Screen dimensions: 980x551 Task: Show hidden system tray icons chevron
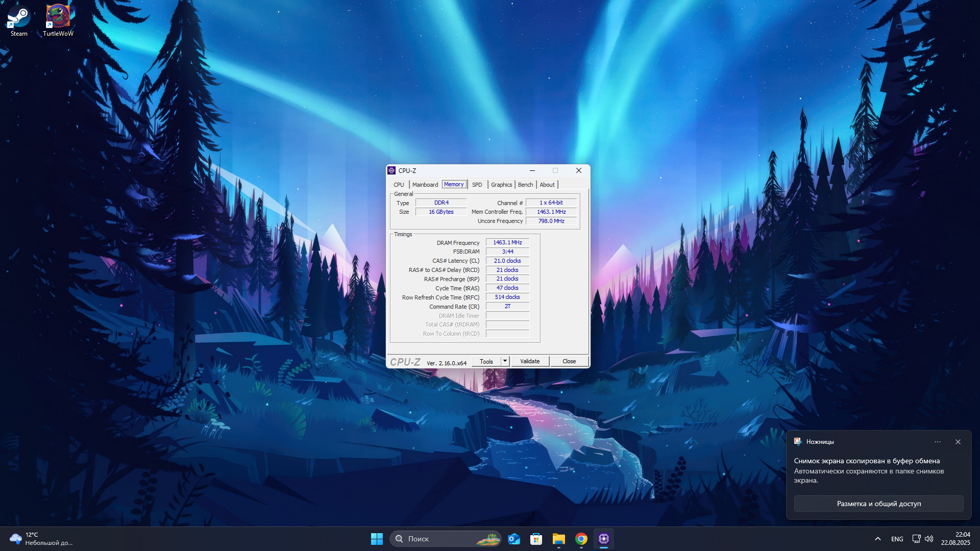coord(878,539)
